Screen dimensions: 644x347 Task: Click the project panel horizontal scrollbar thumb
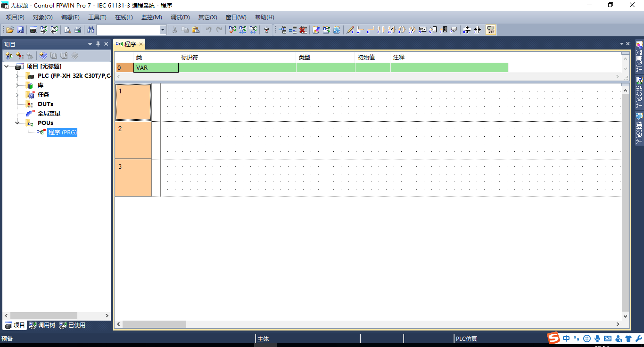44,315
